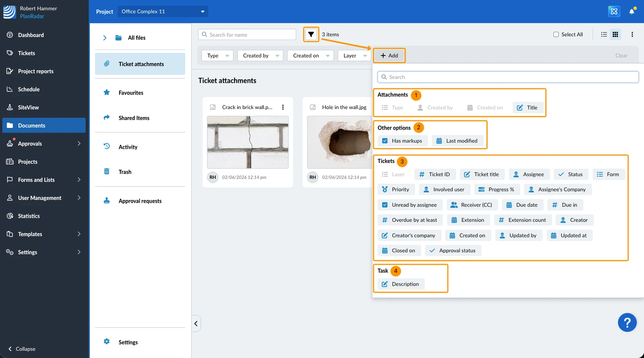Viewport: 644px width, 358px height.
Task: Expand the main sidebar Settings submenu
Action: pos(79,252)
